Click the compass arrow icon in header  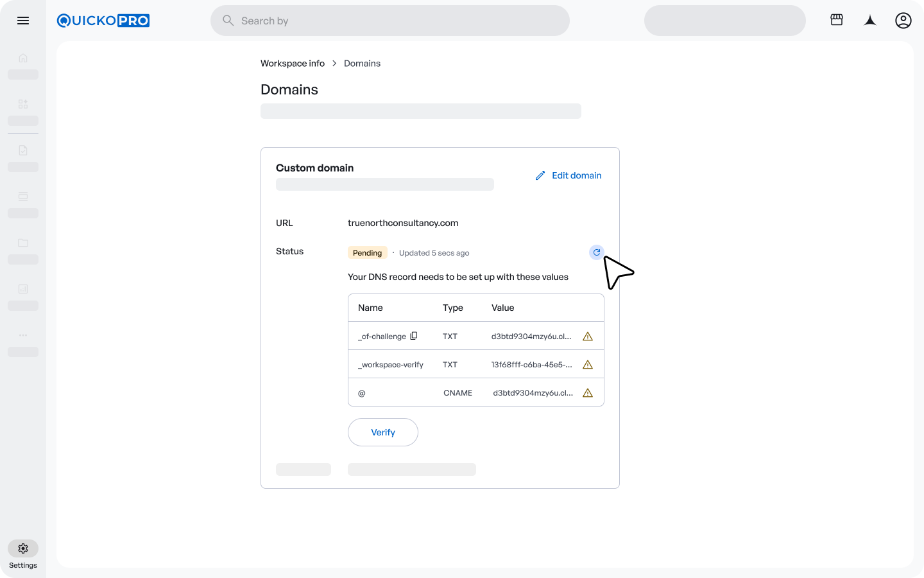click(870, 21)
